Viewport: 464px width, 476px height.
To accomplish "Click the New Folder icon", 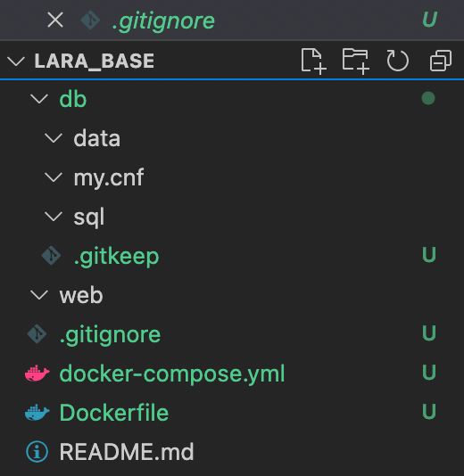I will pyautogui.click(x=356, y=61).
